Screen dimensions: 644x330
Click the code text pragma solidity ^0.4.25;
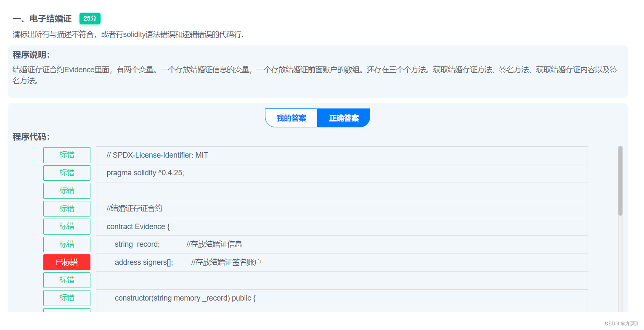click(145, 173)
